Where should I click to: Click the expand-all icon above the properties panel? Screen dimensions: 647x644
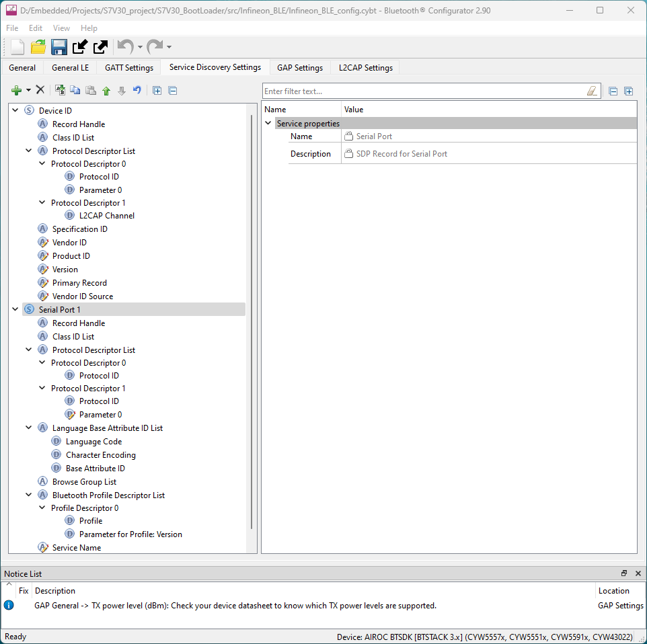coord(628,91)
